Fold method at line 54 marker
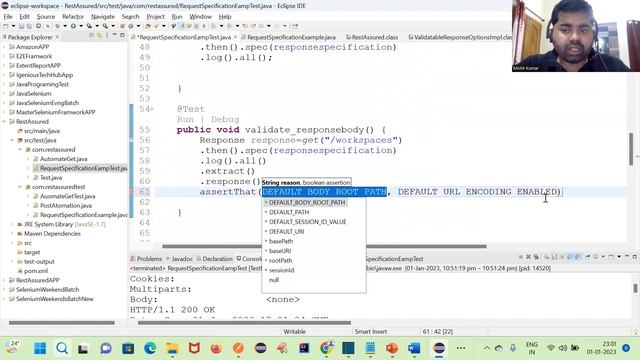Image resolution: width=640 pixels, height=360 pixels. click(x=152, y=109)
